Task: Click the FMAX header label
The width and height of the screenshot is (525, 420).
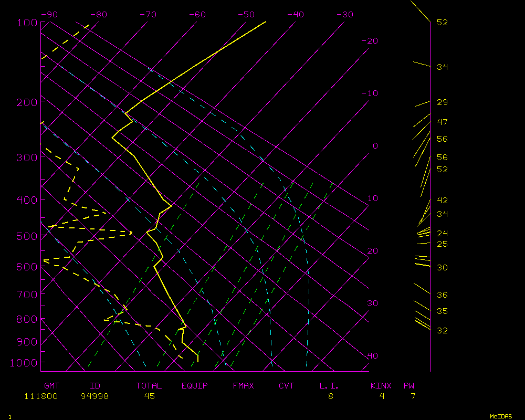Action: click(243, 386)
